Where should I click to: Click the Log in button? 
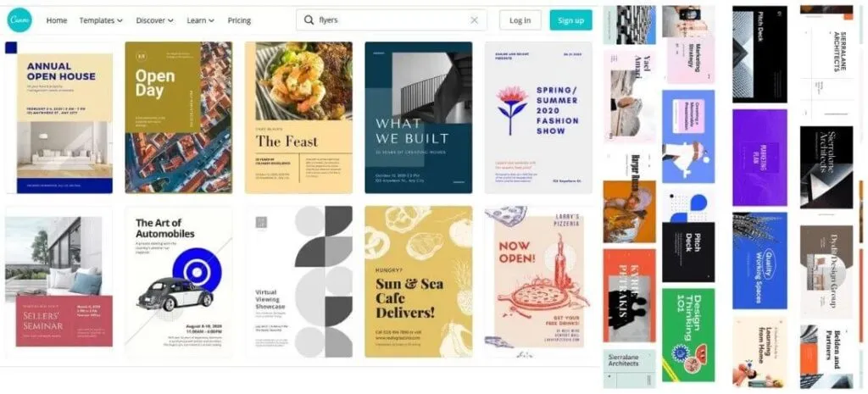[520, 20]
